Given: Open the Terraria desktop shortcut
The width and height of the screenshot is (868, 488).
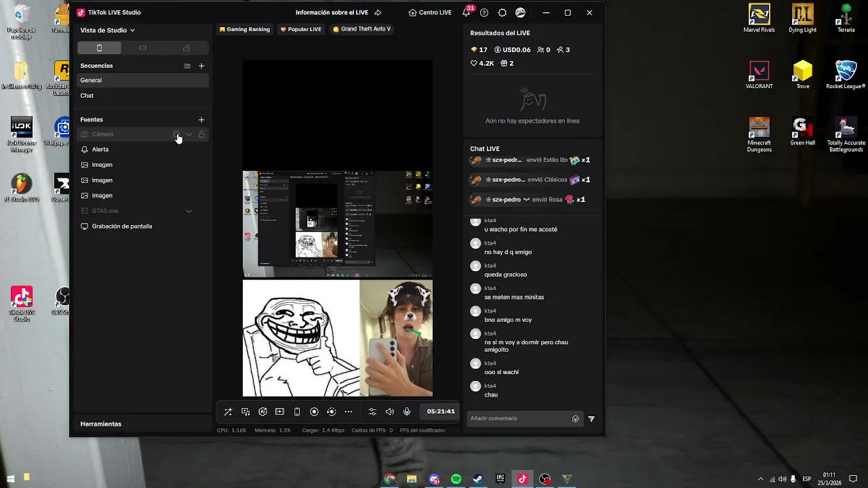Looking at the screenshot, I should click(x=846, y=18).
